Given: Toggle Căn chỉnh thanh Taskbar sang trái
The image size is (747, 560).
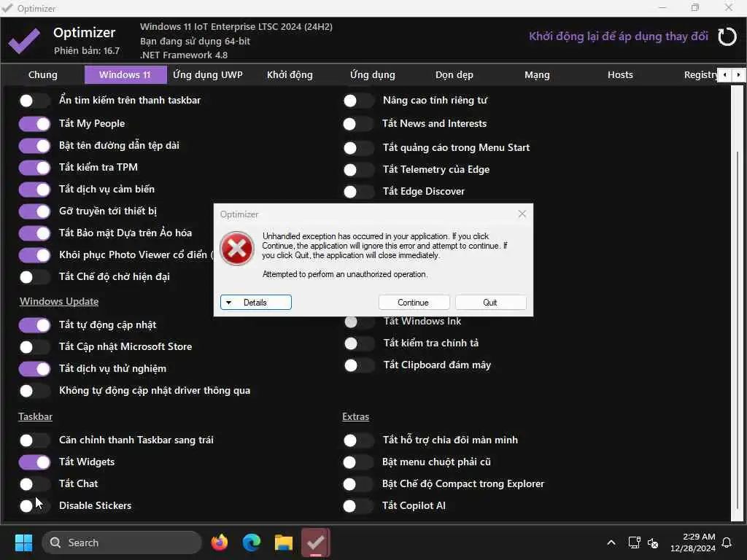Looking at the screenshot, I should pos(34,440).
